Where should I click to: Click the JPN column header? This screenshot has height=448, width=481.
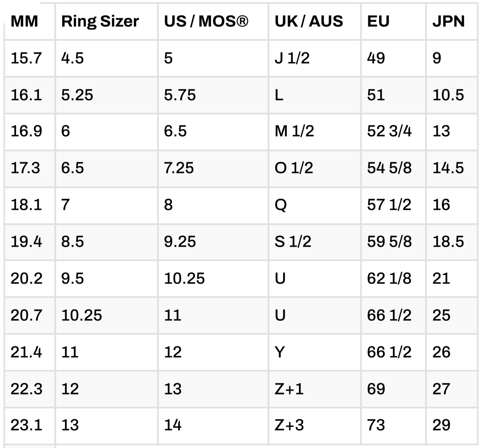(448, 22)
